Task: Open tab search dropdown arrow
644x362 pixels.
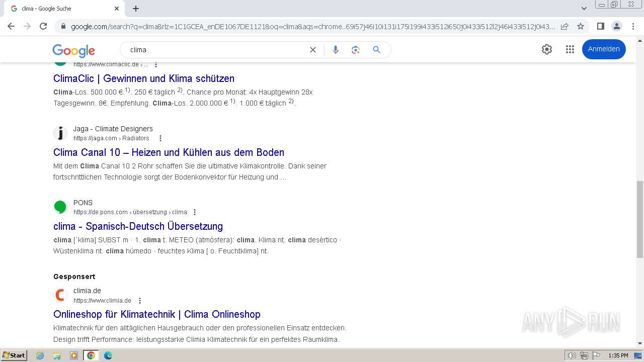Action: tap(584, 9)
